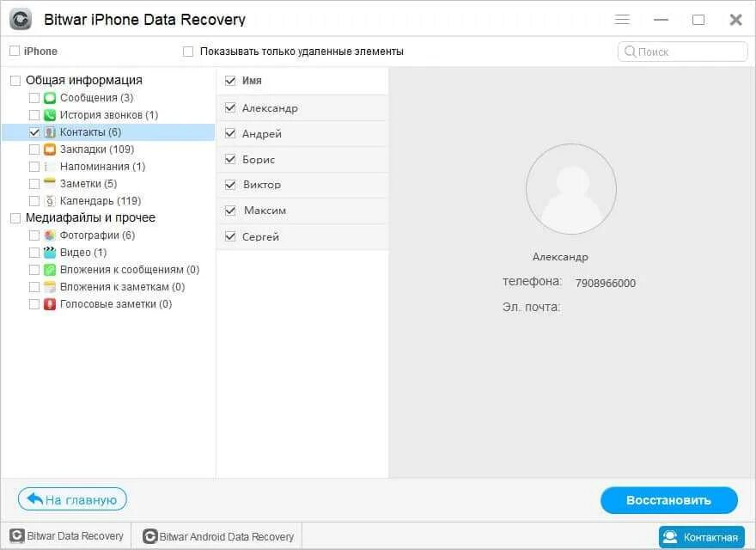756x550 pixels.
Task: Click the call history phone icon
Action: coord(50,115)
